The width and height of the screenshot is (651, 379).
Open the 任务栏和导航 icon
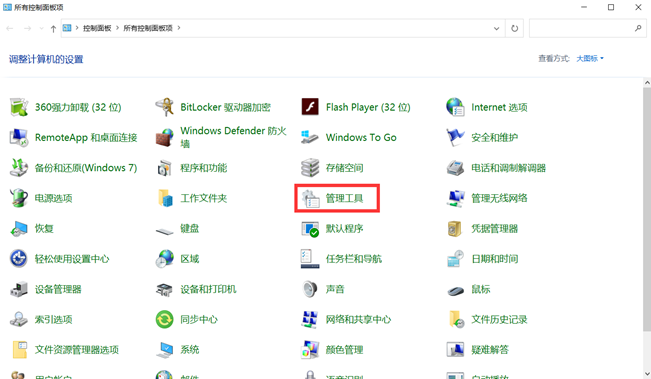pyautogui.click(x=310, y=259)
